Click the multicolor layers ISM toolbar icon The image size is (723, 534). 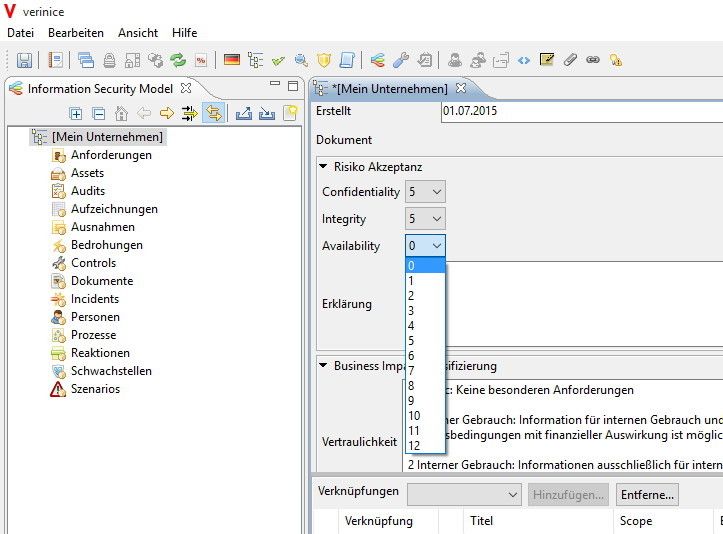(x=378, y=60)
